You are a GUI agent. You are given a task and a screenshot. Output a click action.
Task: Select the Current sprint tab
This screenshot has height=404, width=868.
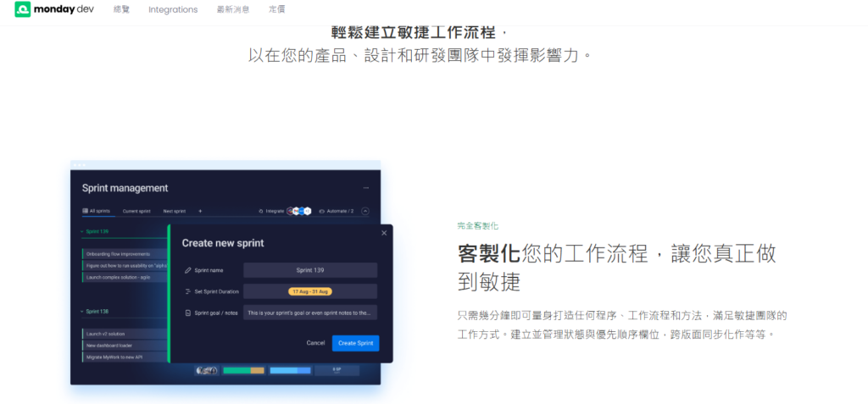tap(136, 212)
